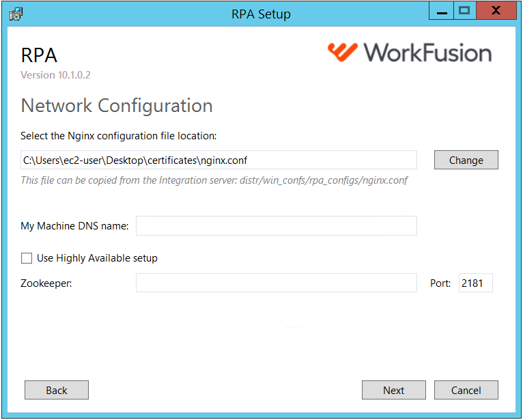Click the Version 10.1.0.2 text
Screen dimensions: 523x420
55,74
